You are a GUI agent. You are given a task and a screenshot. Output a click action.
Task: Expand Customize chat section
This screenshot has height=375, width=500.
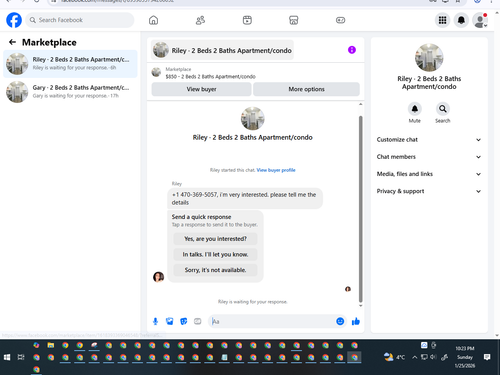click(429, 140)
